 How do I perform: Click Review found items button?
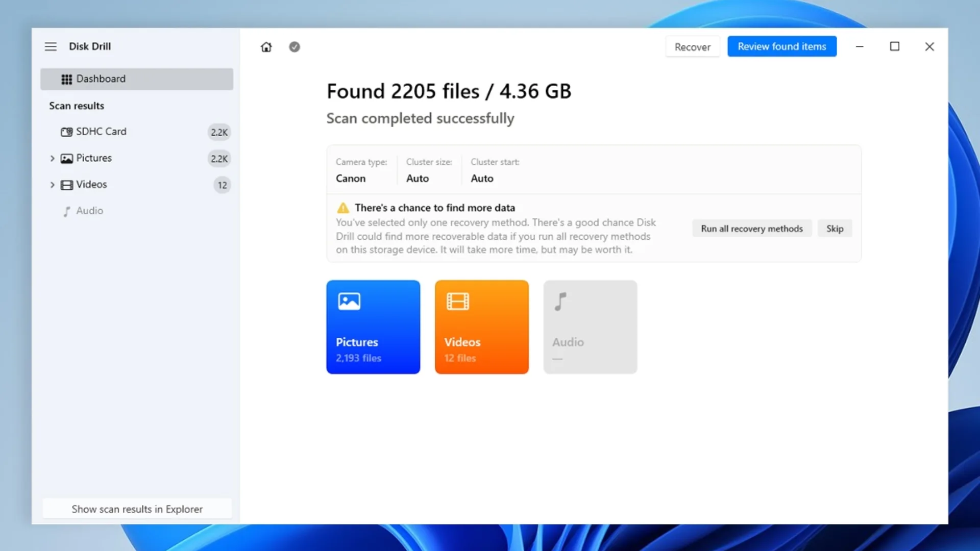782,46
